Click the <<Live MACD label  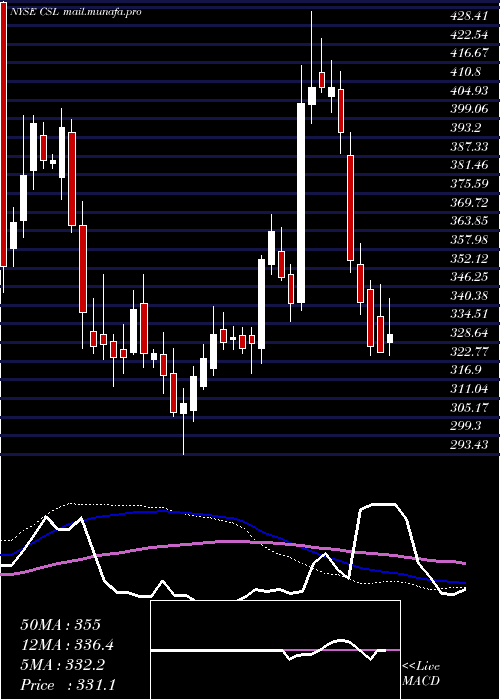[421, 673]
